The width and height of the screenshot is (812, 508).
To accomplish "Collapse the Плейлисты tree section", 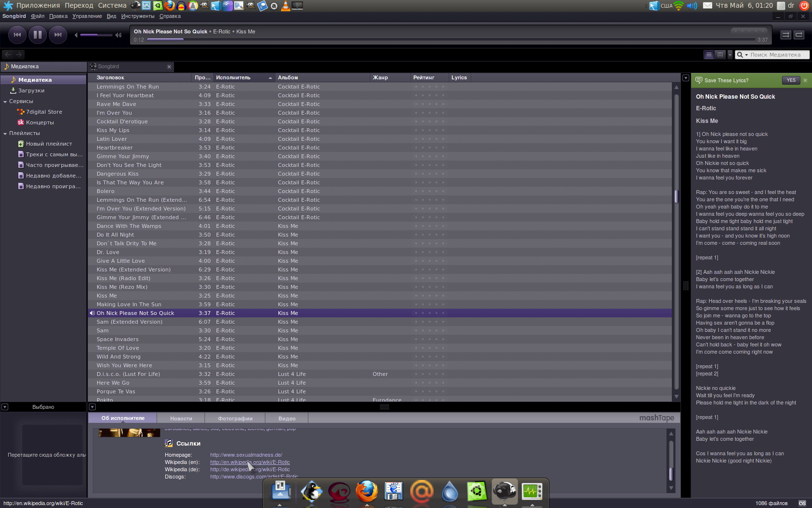I will [5, 134].
